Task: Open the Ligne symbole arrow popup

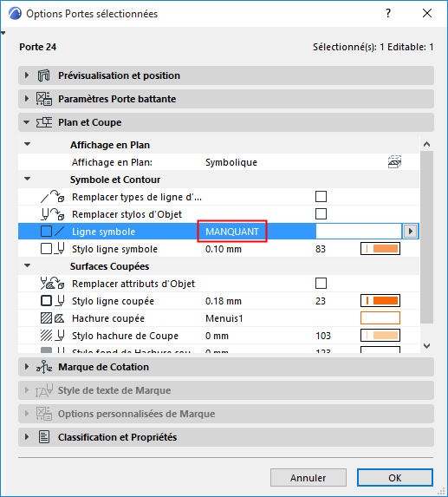Action: [411, 232]
